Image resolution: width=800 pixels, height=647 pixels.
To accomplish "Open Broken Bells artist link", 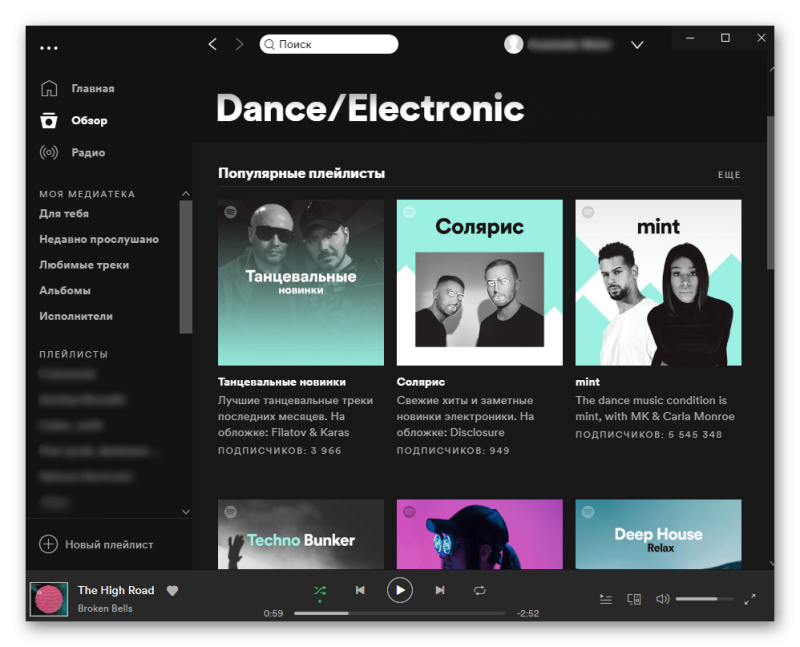I will 105,608.
